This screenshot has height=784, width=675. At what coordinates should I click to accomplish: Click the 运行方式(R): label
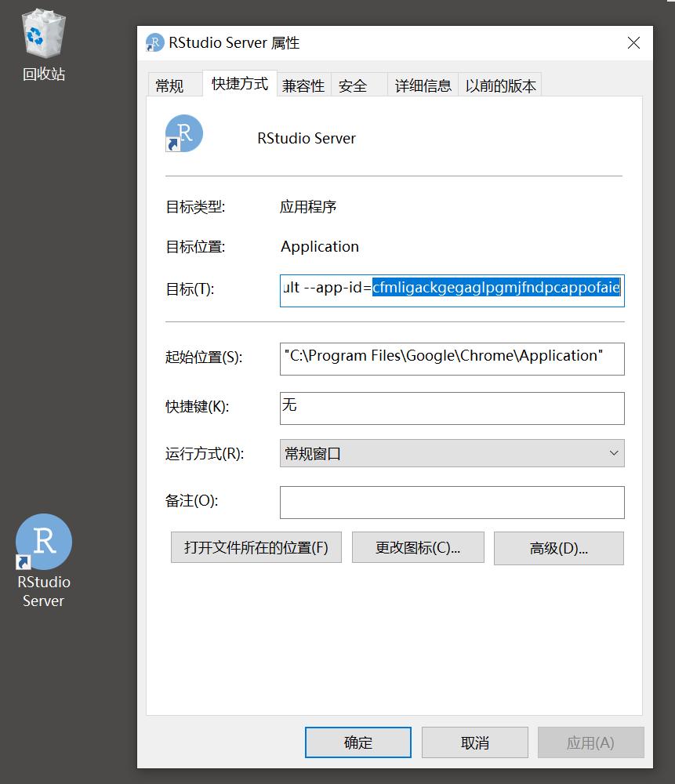pos(205,453)
